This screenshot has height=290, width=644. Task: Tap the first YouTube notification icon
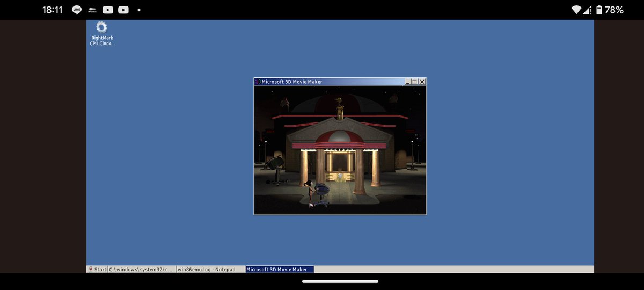tap(108, 10)
